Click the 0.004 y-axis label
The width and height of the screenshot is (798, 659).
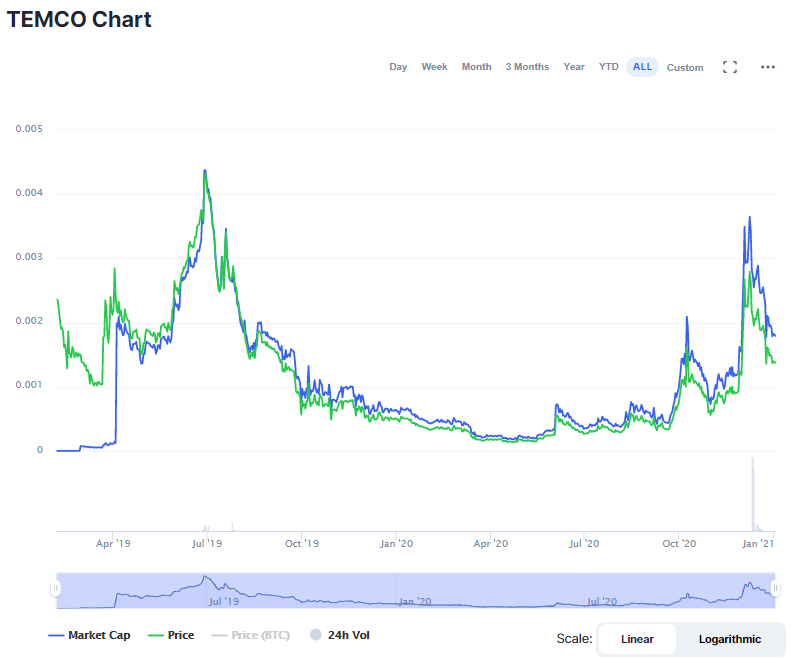[29, 193]
